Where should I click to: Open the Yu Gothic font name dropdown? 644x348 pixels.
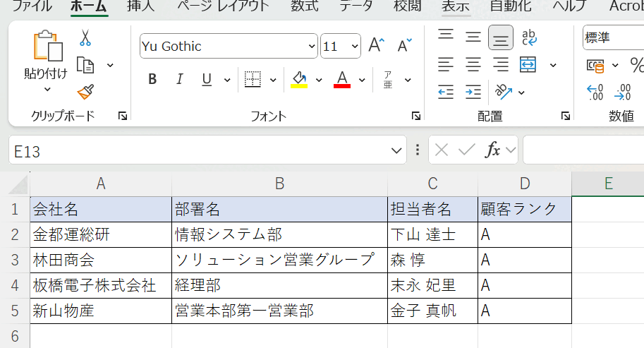tap(312, 47)
